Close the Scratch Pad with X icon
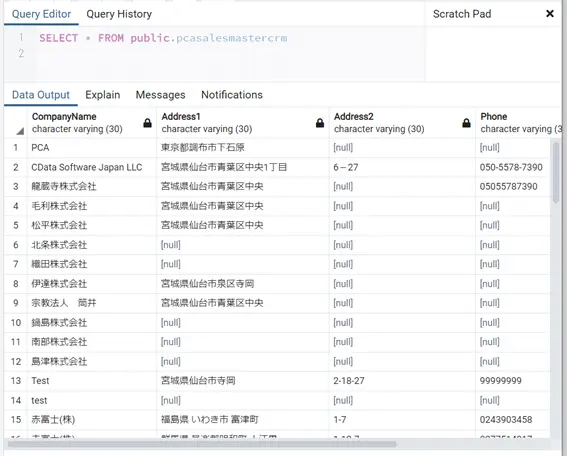This screenshot has width=567, height=456. tap(550, 14)
